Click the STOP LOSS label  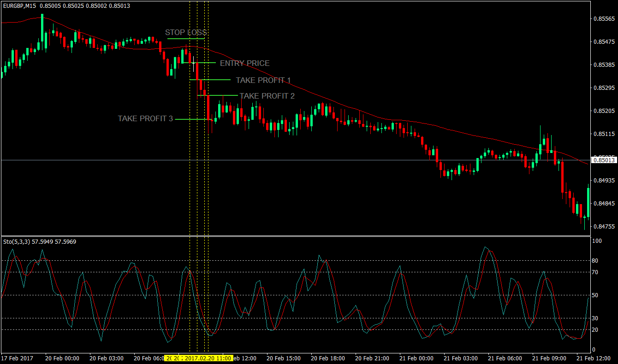[x=185, y=32]
